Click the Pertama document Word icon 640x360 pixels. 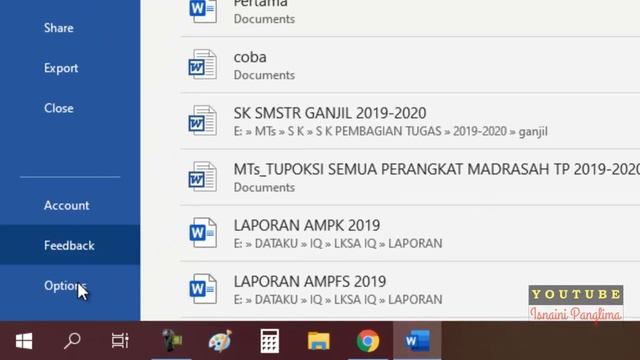tap(203, 10)
